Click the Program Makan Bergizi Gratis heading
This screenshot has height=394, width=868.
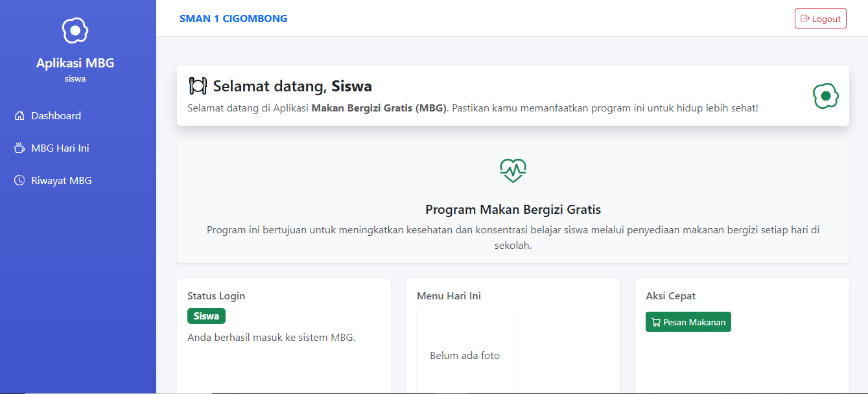[x=513, y=210]
